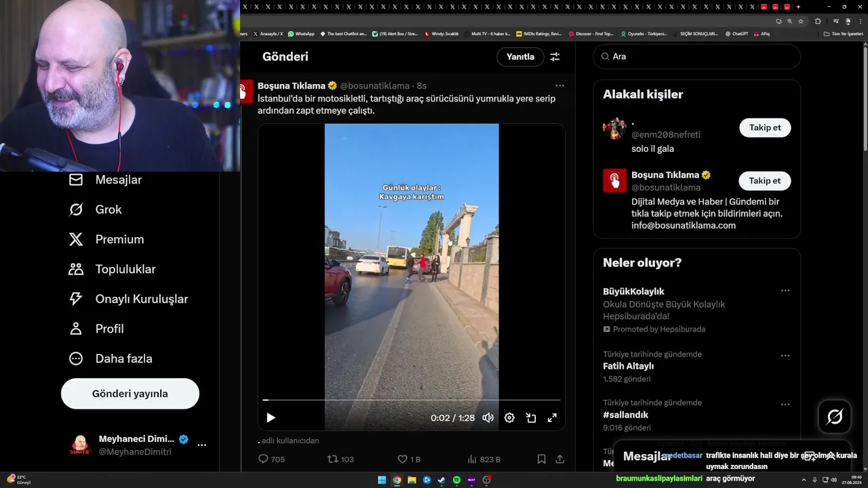The height and width of the screenshot is (488, 868).
Task: Open the Chrome extensions puzzle icon
Action: pyautogui.click(x=818, y=21)
